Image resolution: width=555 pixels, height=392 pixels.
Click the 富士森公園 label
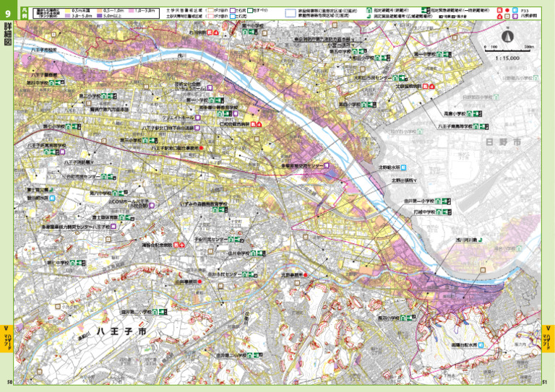(37, 190)
